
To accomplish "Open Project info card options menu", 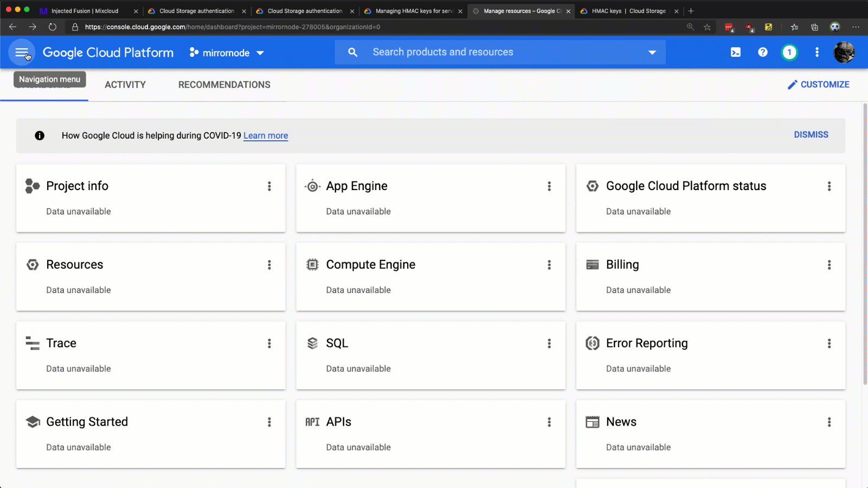I will 269,186.
